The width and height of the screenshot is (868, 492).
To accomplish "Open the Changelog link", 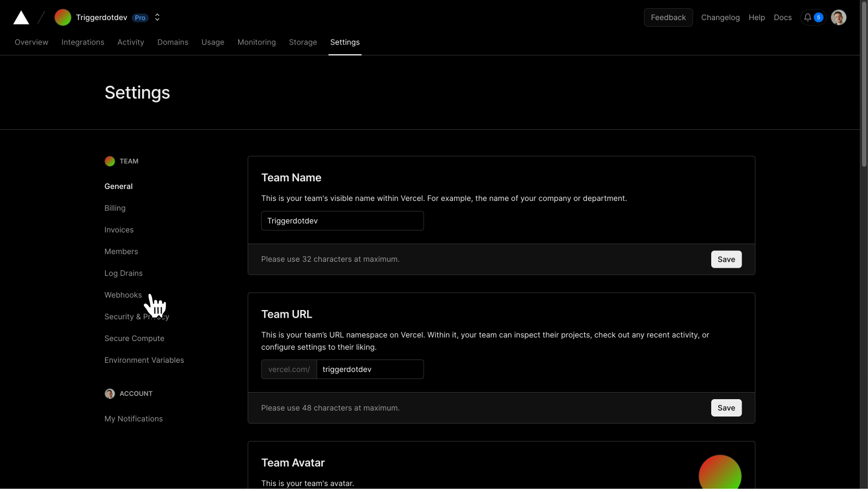I will pos(720,17).
